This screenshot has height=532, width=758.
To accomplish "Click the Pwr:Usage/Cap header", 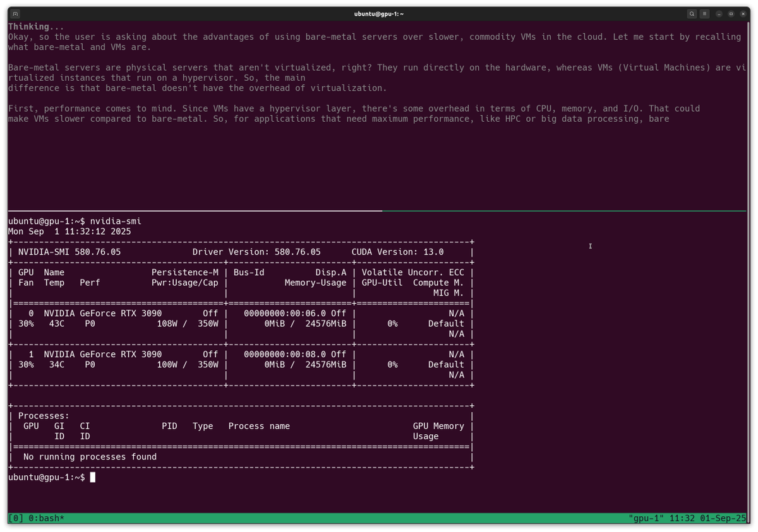I will tap(185, 283).
